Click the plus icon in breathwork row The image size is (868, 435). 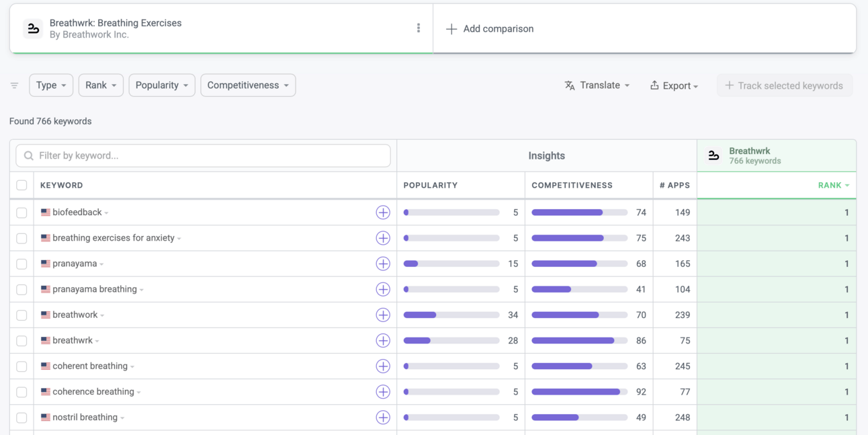[x=383, y=315]
